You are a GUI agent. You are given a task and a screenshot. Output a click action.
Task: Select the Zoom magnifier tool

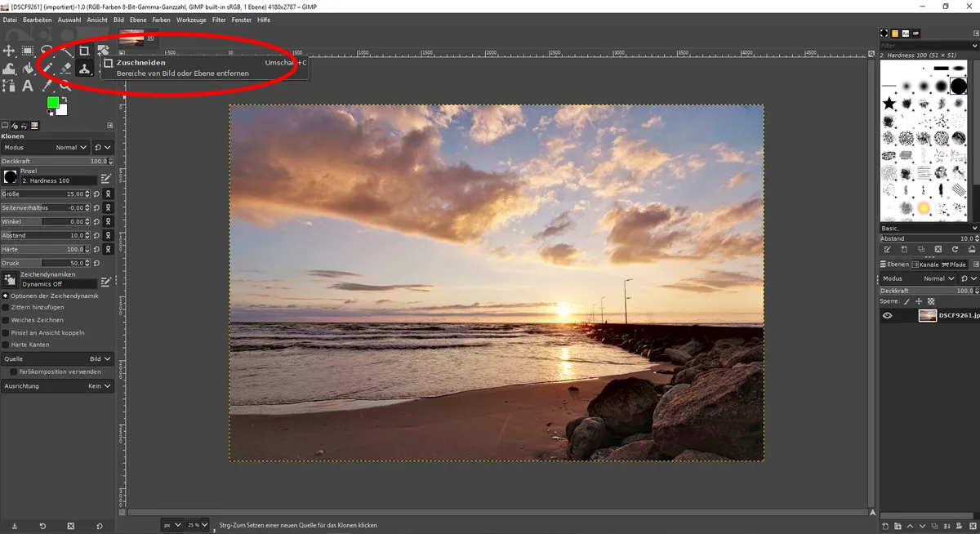(x=65, y=85)
